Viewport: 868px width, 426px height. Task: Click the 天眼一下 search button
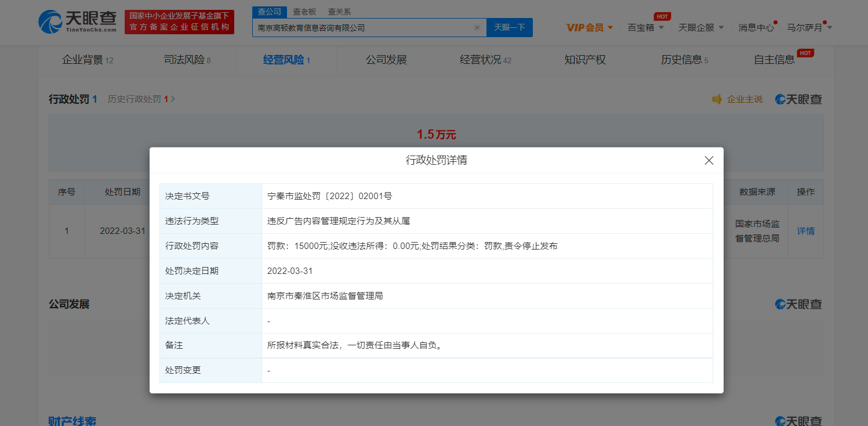pyautogui.click(x=509, y=27)
